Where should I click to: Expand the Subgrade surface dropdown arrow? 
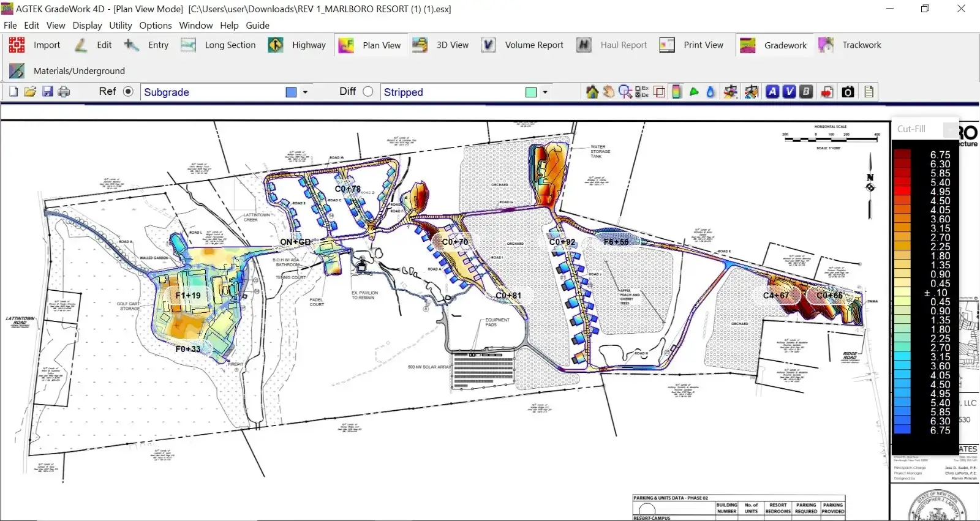(x=305, y=92)
